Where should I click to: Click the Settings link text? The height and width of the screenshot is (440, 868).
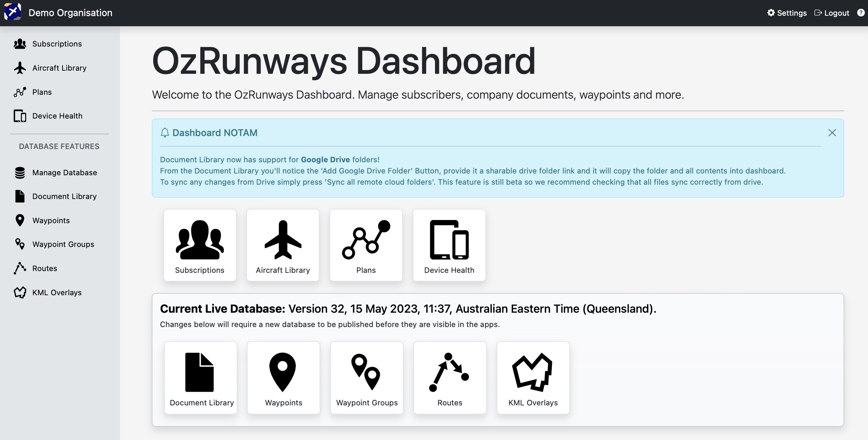pos(792,13)
